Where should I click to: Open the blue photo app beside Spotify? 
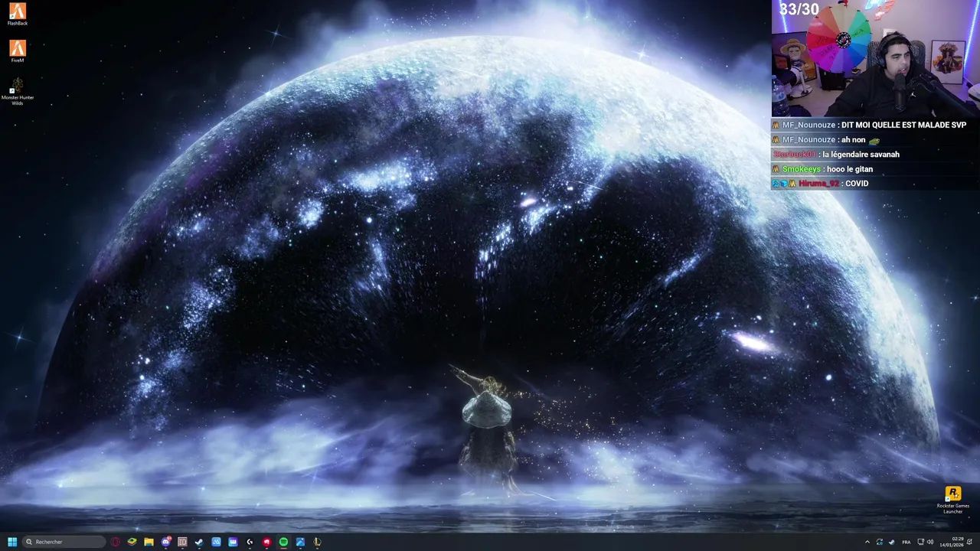[x=300, y=542]
